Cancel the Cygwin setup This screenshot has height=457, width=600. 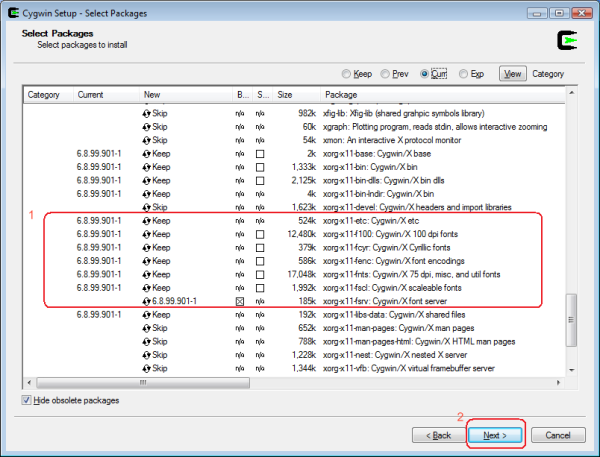[558, 435]
